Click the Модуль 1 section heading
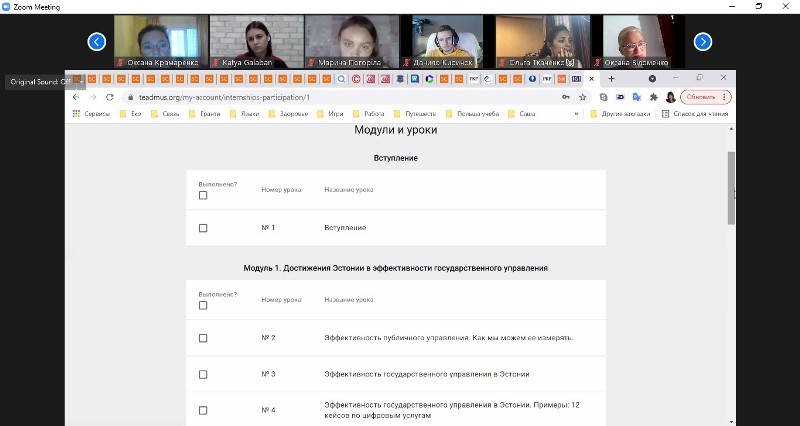The image size is (800, 426). pos(395,268)
